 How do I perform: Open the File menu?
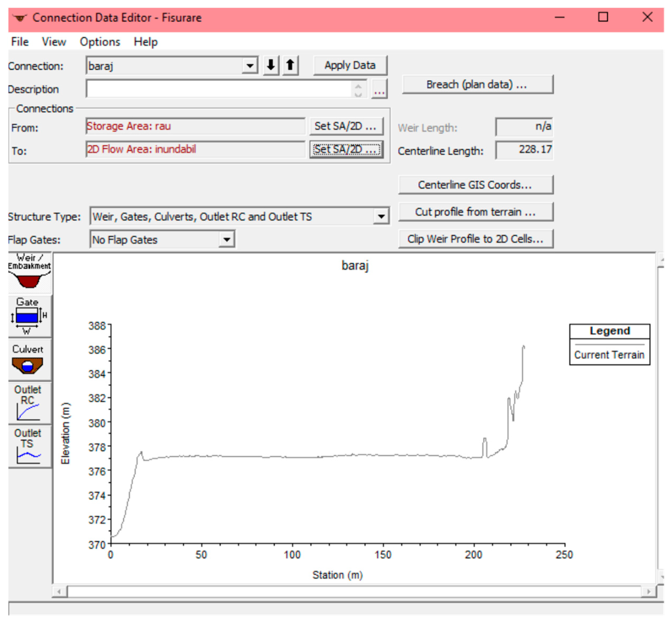pyautogui.click(x=20, y=42)
